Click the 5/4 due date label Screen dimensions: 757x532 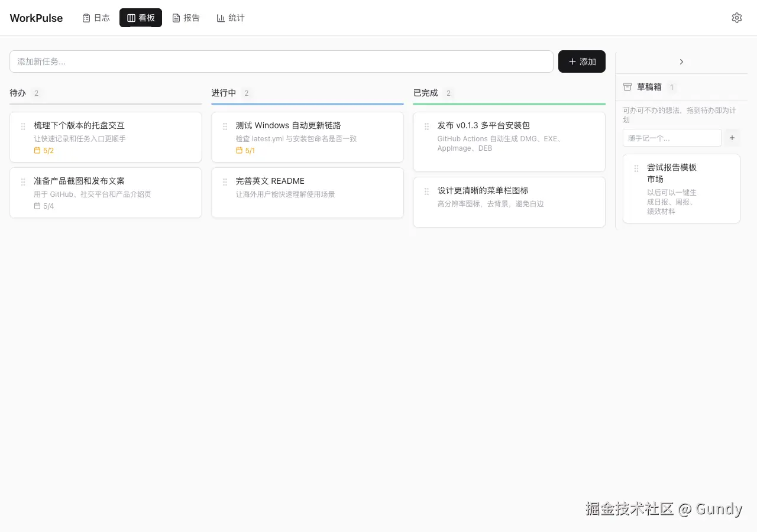(48, 206)
